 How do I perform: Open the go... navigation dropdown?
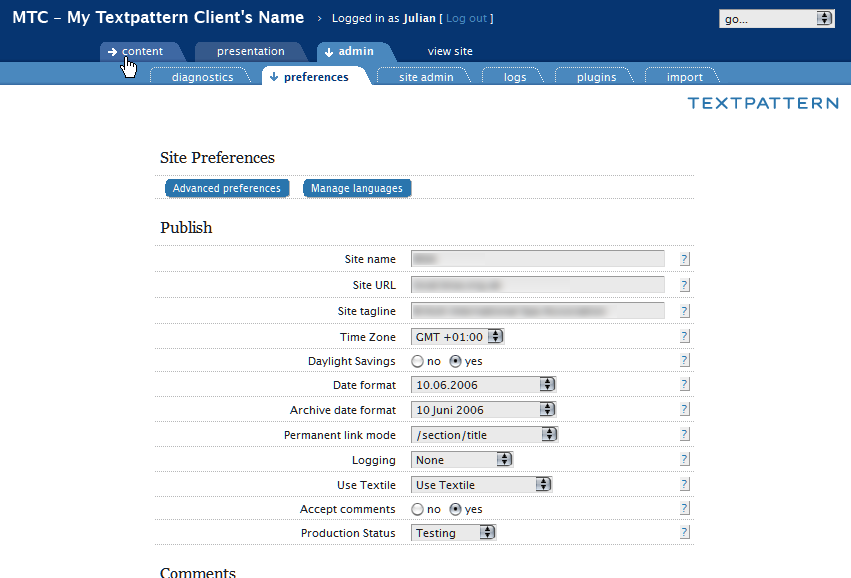coord(777,19)
